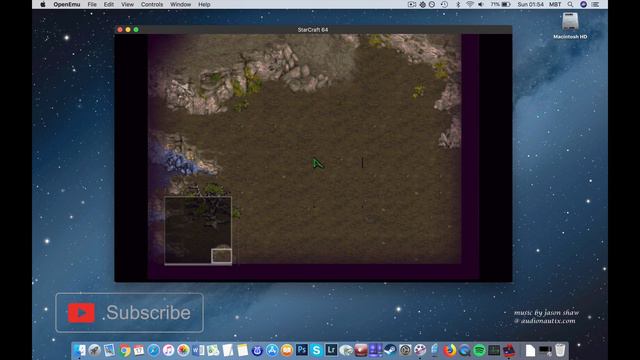The height and width of the screenshot is (360, 640).
Task: Open the Edit menu
Action: [x=109, y=4]
